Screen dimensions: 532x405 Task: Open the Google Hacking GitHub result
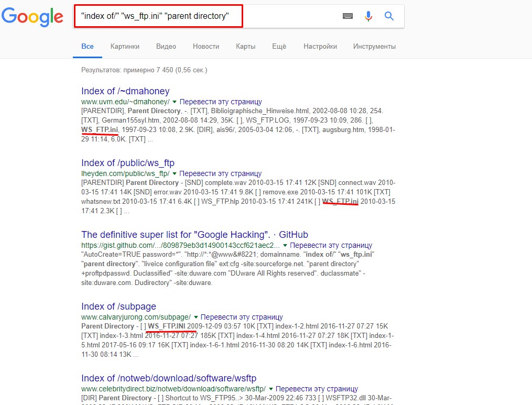pos(194,235)
